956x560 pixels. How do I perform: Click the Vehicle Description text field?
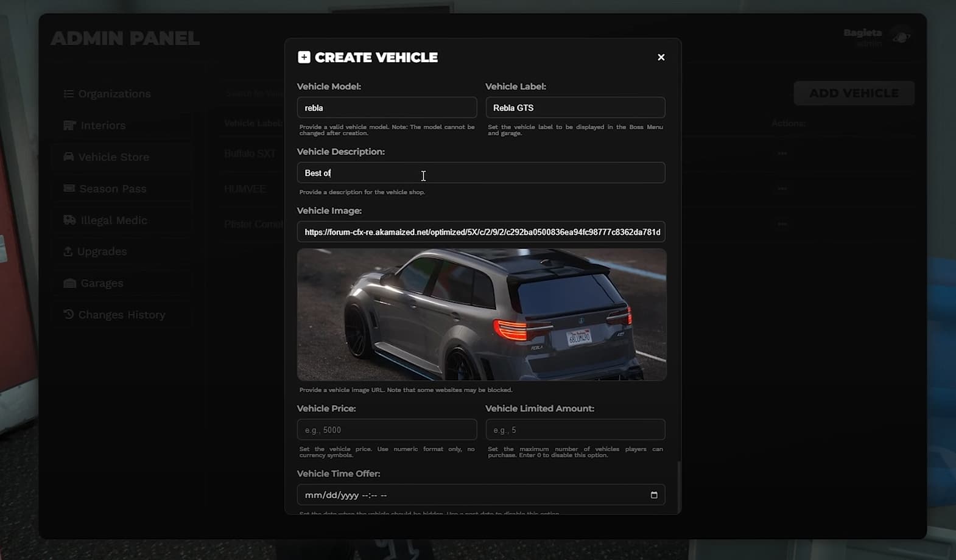click(x=481, y=173)
